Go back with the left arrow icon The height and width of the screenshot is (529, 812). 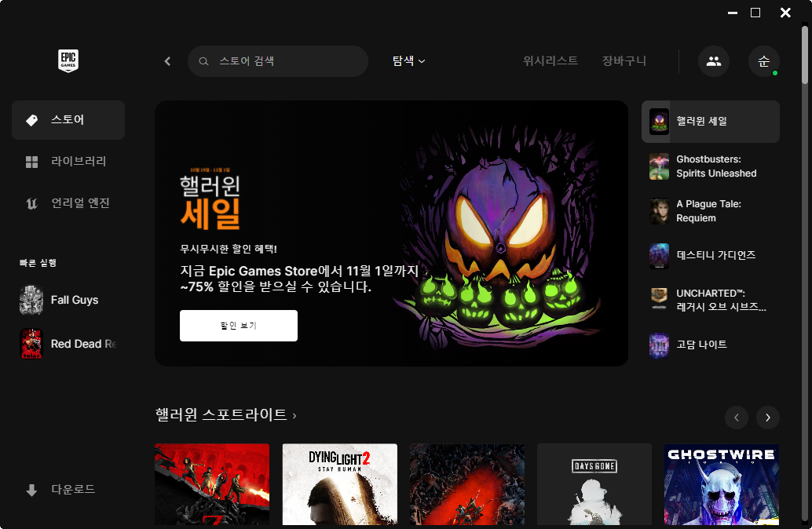point(167,61)
